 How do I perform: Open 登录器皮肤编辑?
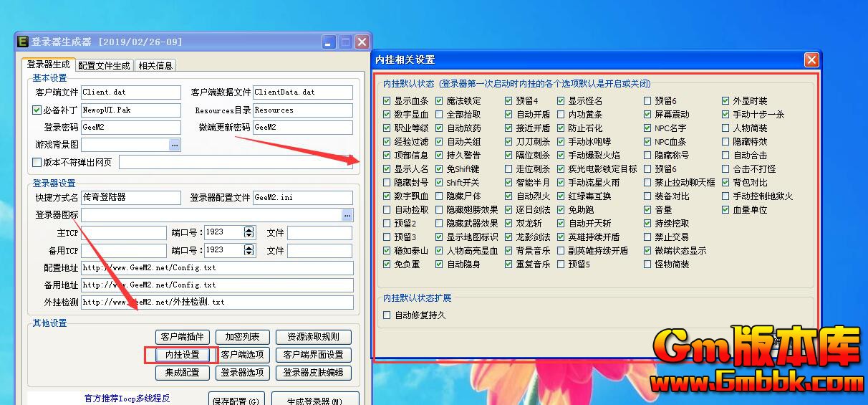pyautogui.click(x=313, y=373)
